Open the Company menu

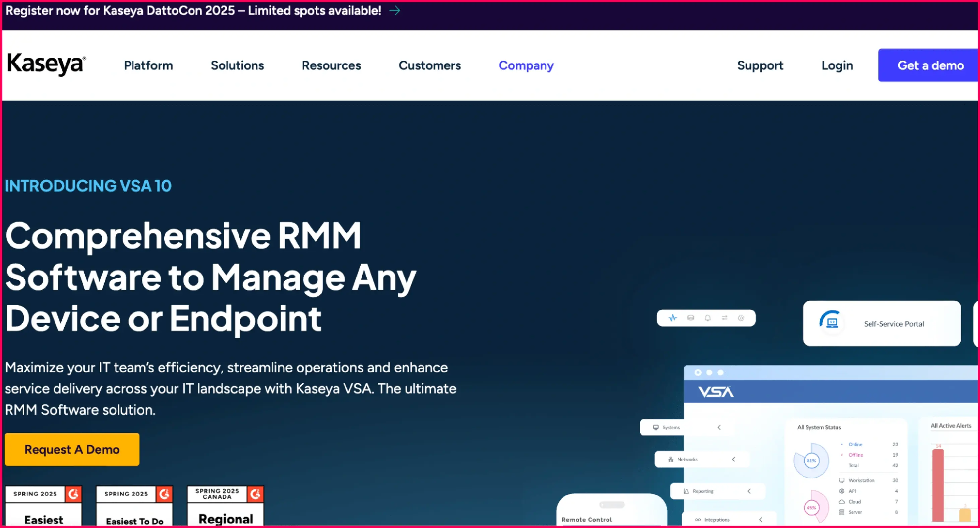[x=526, y=65]
